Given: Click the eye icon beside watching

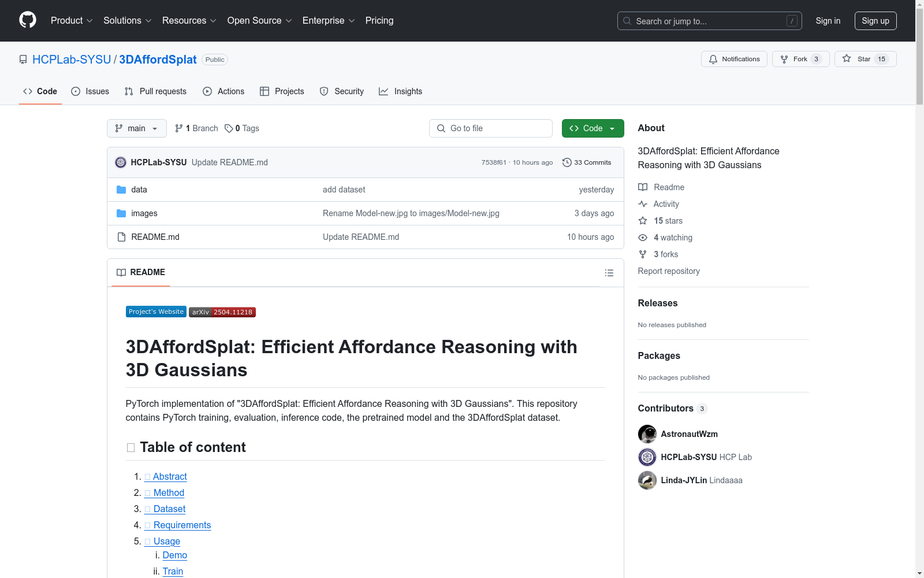Looking at the screenshot, I should 643,238.
